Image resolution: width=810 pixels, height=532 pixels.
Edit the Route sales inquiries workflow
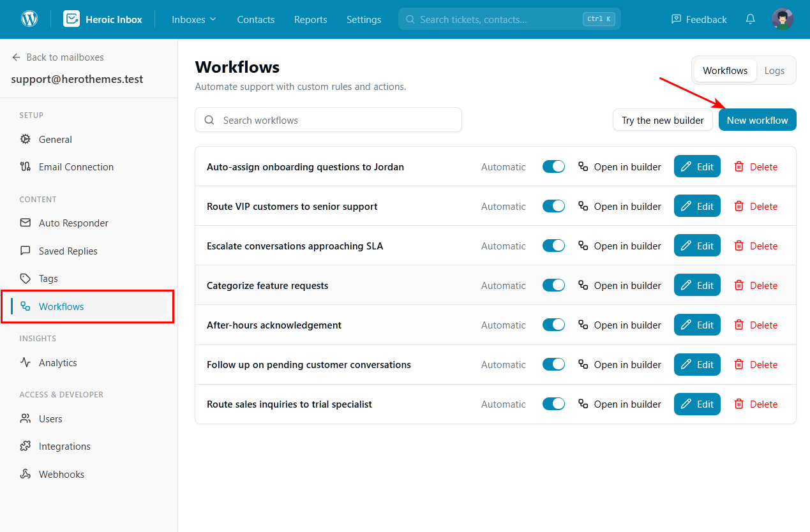[697, 404]
